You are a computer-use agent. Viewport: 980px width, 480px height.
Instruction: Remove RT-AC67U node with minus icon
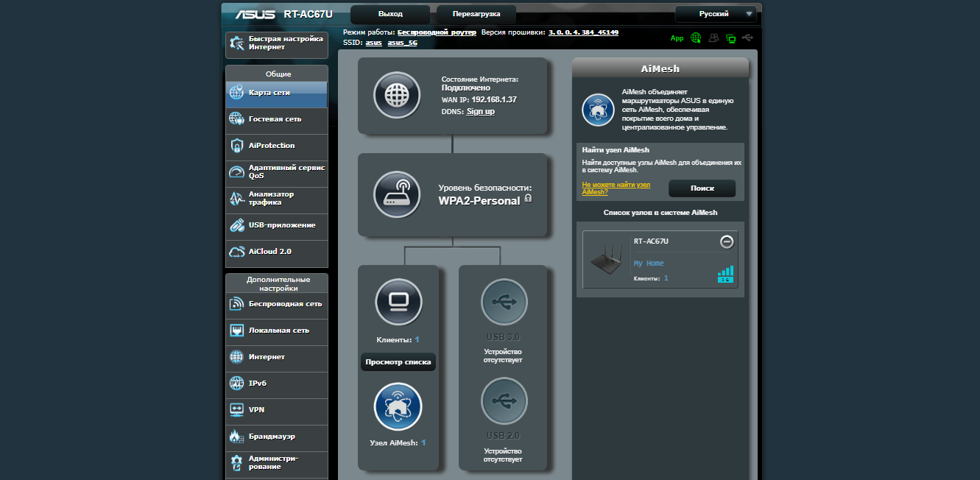point(726,241)
